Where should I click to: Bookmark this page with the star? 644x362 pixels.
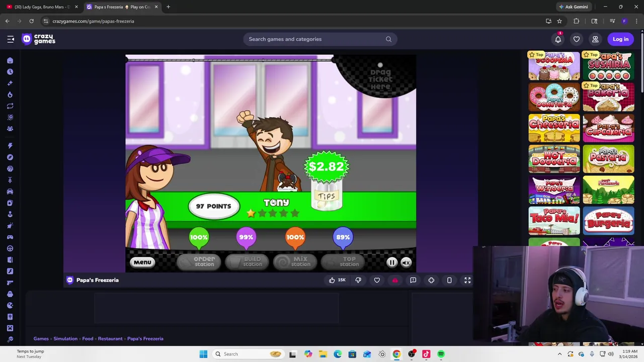tap(559, 21)
